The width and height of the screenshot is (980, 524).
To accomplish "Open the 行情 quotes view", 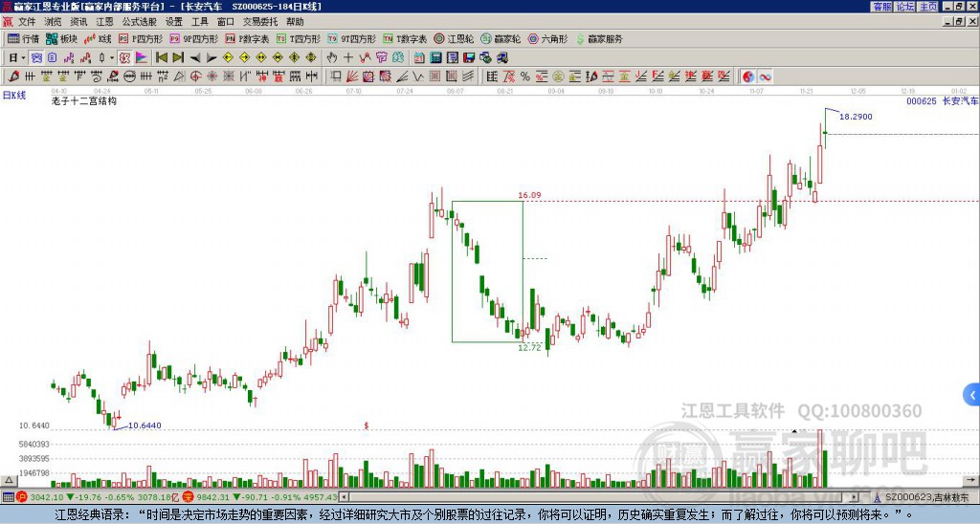I will click(x=23, y=38).
